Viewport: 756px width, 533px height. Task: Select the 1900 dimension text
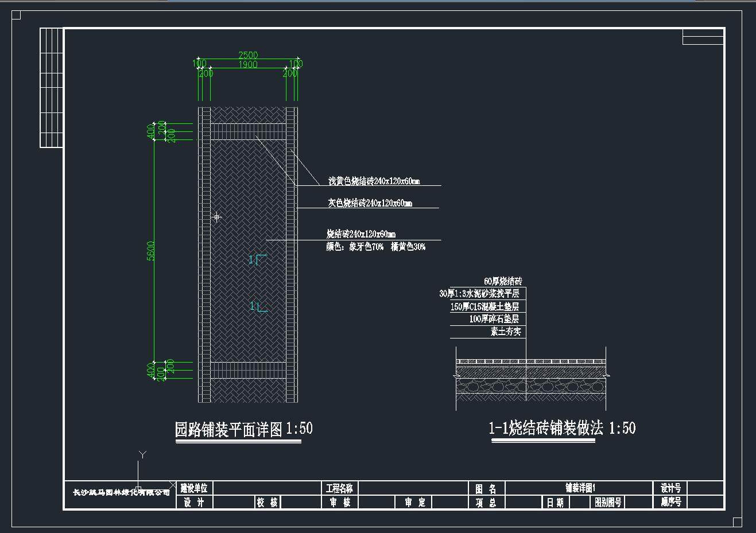tap(248, 65)
